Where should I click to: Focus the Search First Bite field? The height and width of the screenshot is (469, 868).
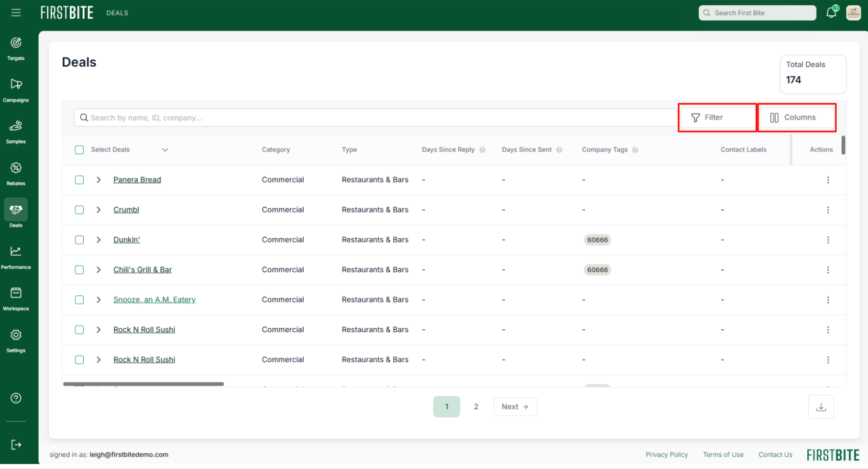(758, 13)
